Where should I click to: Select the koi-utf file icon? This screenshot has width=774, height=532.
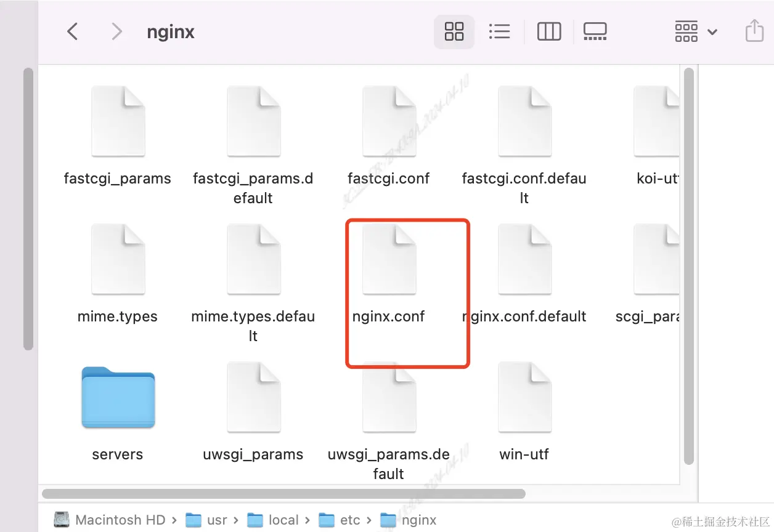click(657, 121)
